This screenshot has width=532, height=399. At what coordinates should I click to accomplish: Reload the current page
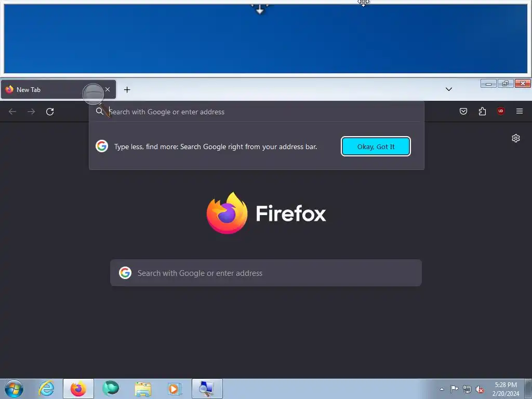50,112
